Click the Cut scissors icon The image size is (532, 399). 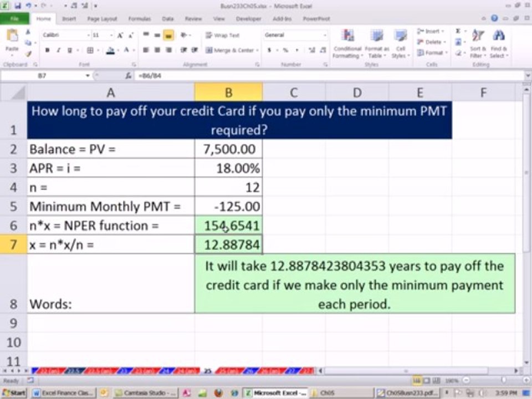(28, 32)
